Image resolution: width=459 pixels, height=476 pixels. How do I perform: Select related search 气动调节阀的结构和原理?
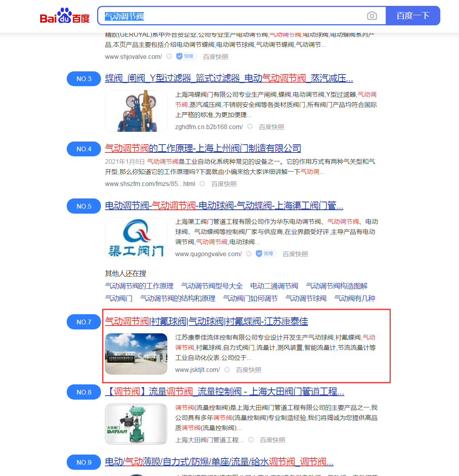[x=178, y=298]
